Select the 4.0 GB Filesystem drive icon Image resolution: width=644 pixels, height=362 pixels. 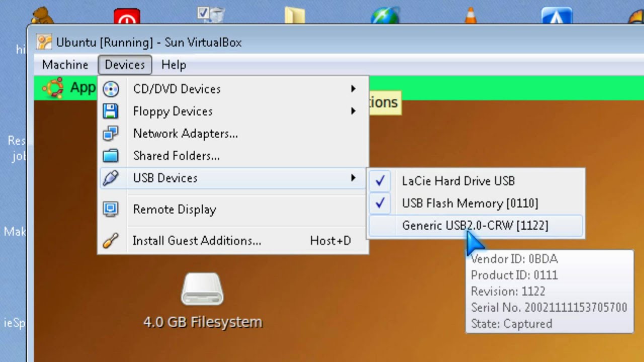[202, 290]
